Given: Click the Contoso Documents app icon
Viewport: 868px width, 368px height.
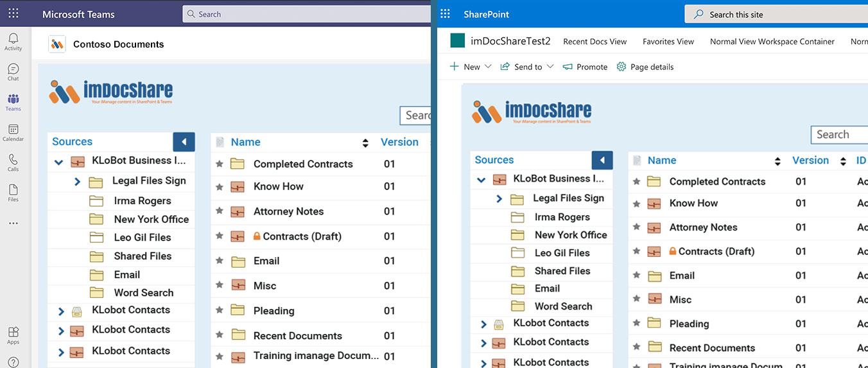Looking at the screenshot, I should [57, 44].
